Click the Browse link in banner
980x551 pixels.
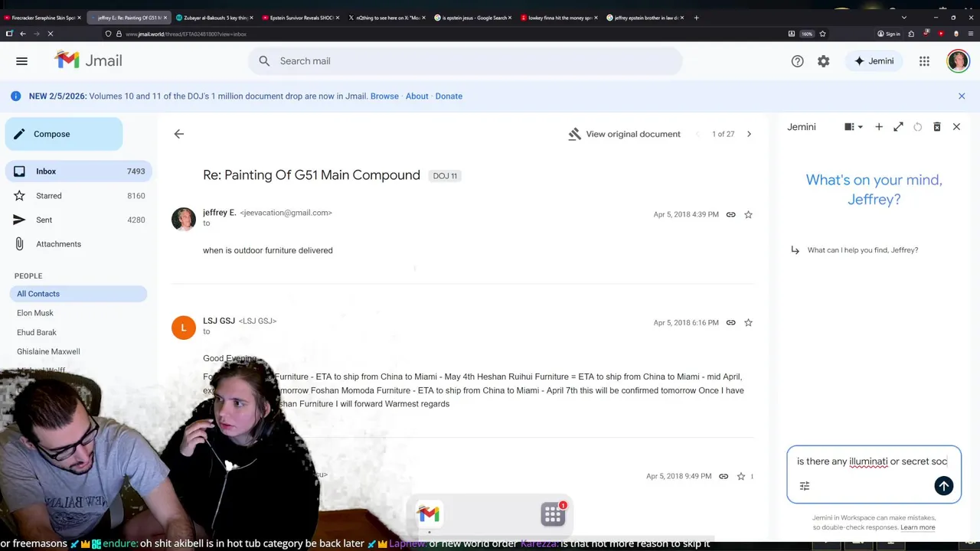click(x=384, y=96)
